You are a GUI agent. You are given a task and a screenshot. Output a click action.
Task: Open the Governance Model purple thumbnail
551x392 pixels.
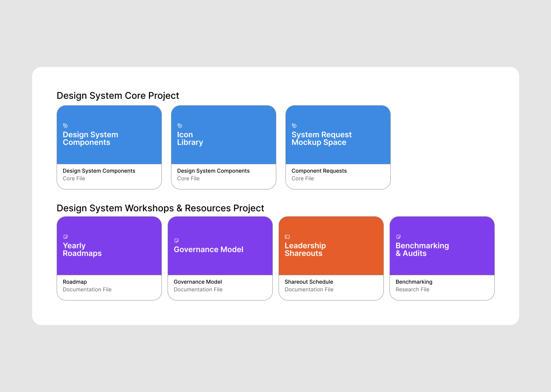click(220, 246)
